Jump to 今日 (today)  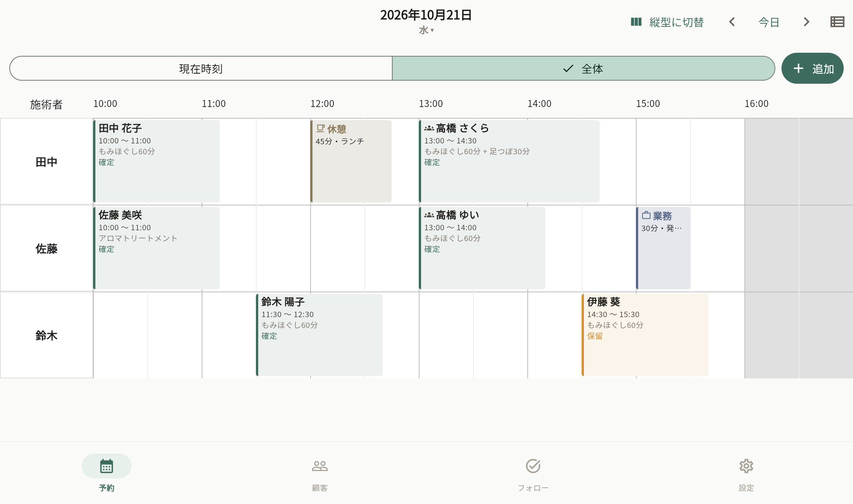tap(769, 22)
